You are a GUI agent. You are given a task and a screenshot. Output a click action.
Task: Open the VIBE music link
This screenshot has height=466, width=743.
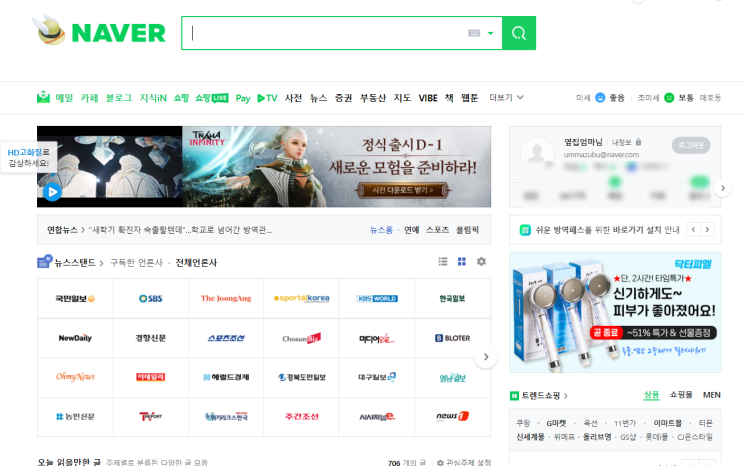428,98
